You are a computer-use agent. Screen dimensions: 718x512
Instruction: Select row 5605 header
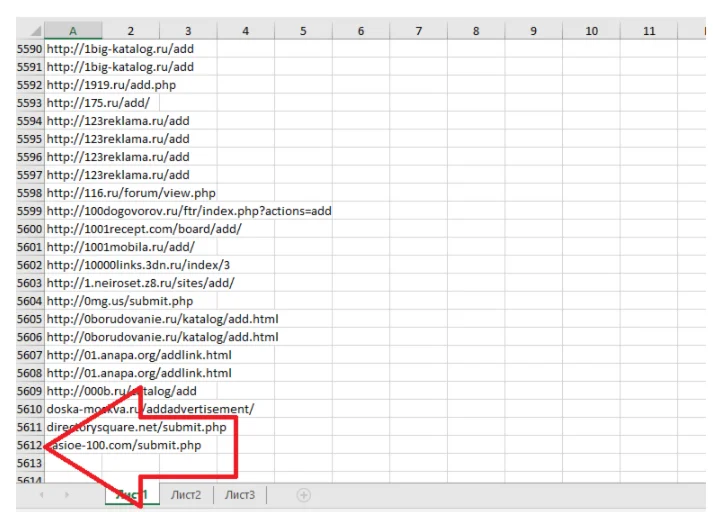coord(30,319)
